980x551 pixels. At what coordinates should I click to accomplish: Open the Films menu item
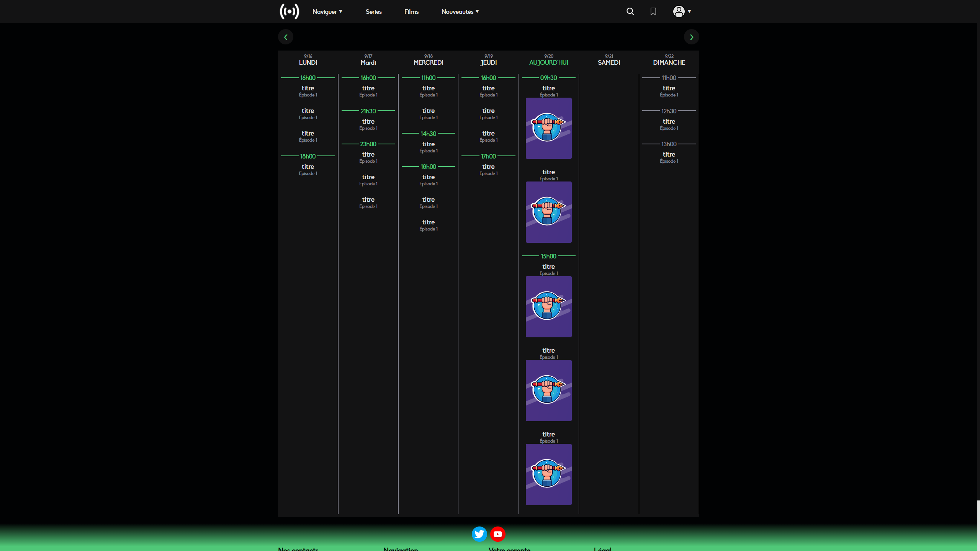[411, 11]
